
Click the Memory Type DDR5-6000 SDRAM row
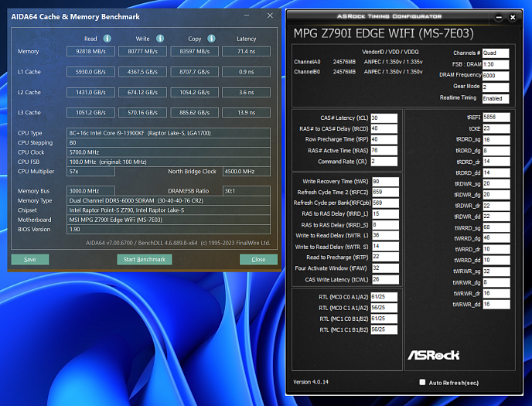[169, 200]
